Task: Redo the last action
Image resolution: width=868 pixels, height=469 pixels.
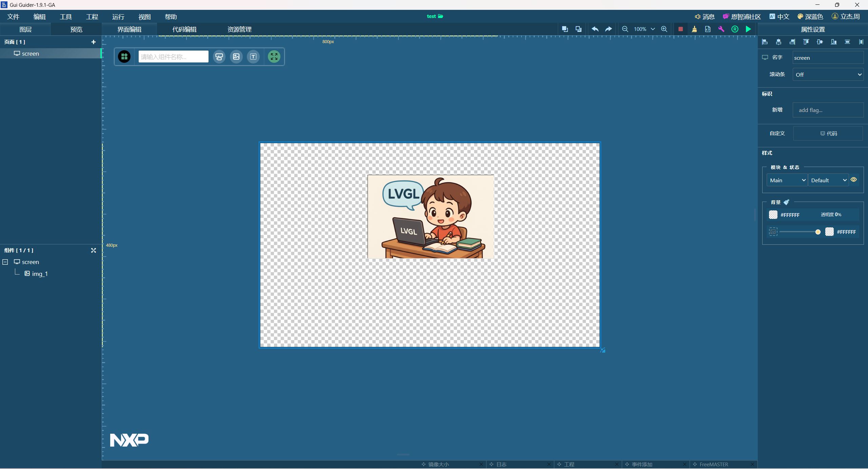Action: pos(609,29)
